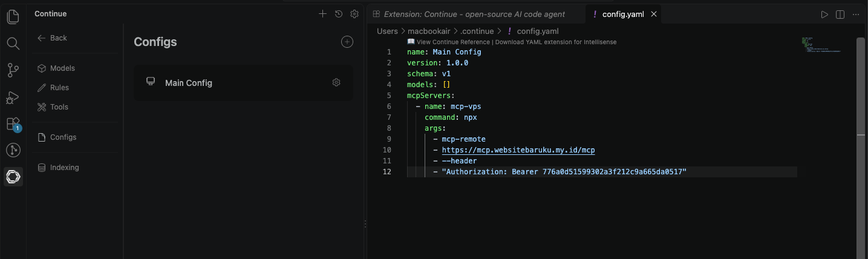Viewport: 868px width, 259px height.
Task: Click '- name: mcp-vps' line
Action: (449, 107)
